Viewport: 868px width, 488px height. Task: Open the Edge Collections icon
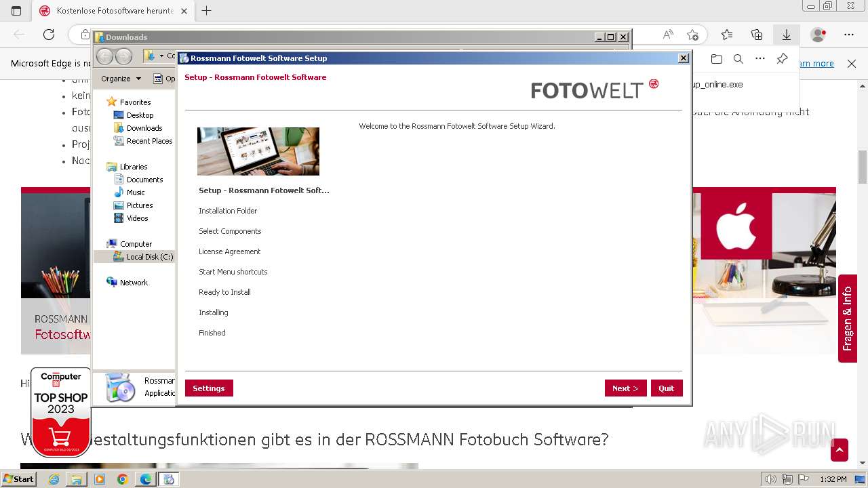[757, 35]
